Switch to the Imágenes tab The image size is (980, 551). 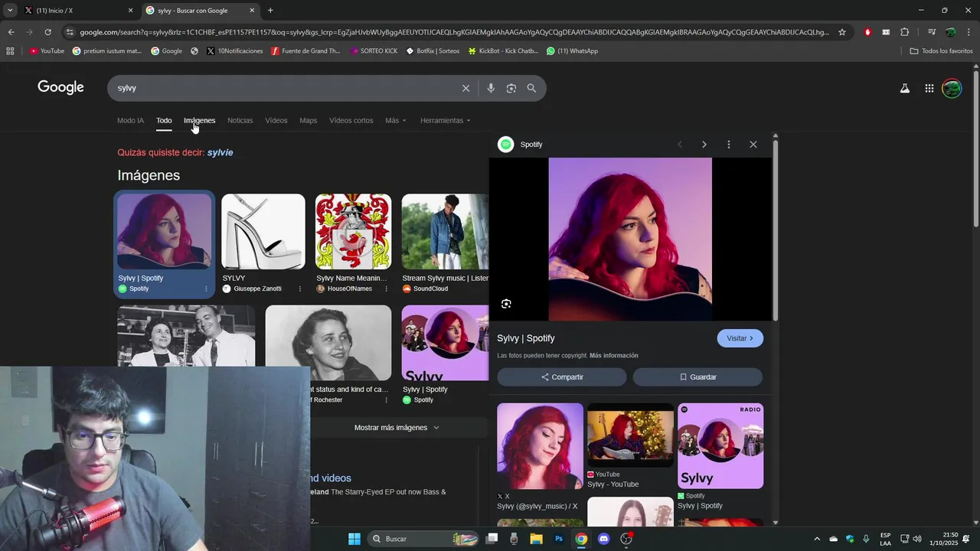[x=199, y=121]
